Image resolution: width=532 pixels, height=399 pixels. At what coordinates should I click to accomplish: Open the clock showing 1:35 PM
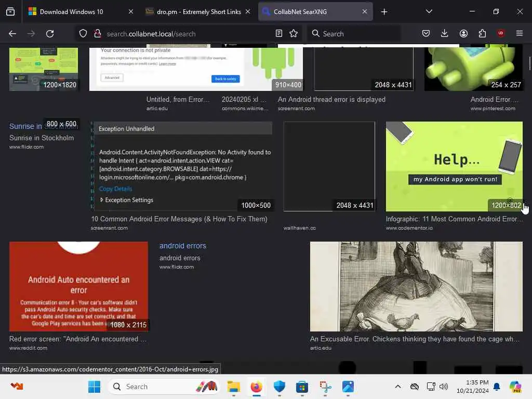[472, 387]
